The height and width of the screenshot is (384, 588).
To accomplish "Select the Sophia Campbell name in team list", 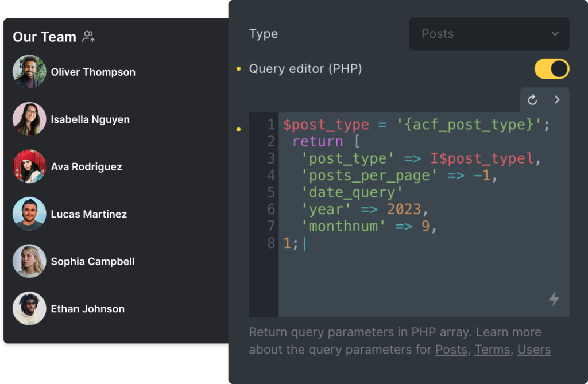I will pos(92,262).
